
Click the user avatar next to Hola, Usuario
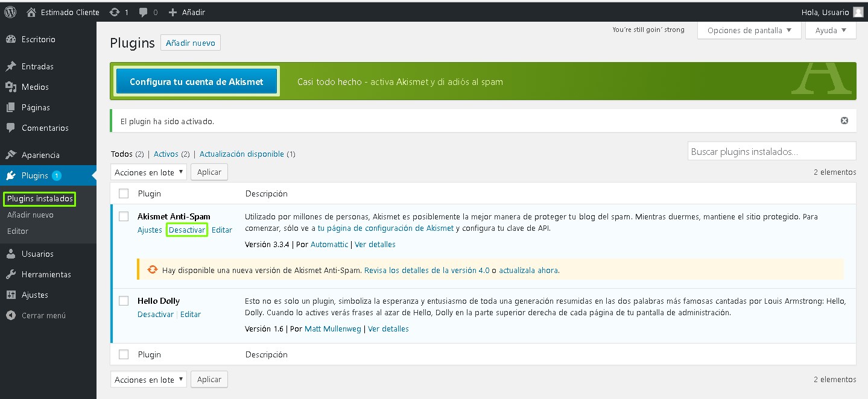point(858,12)
